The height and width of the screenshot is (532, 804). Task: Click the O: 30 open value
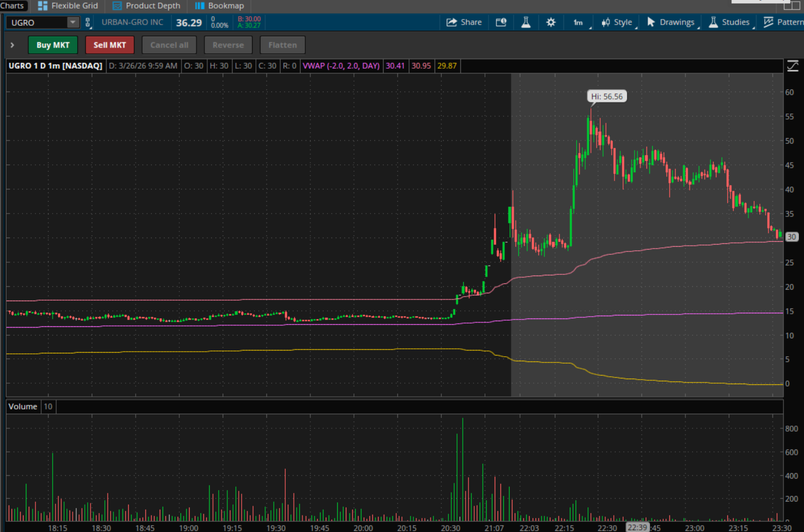[x=194, y=66]
